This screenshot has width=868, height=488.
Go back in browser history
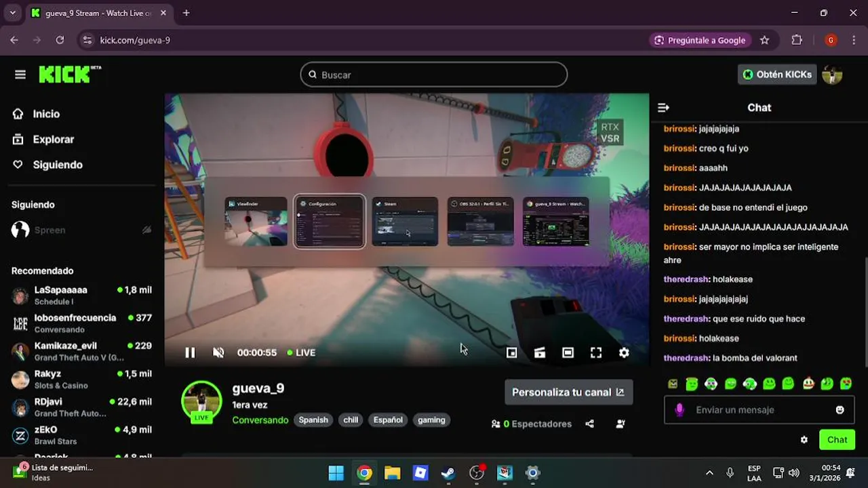click(14, 40)
